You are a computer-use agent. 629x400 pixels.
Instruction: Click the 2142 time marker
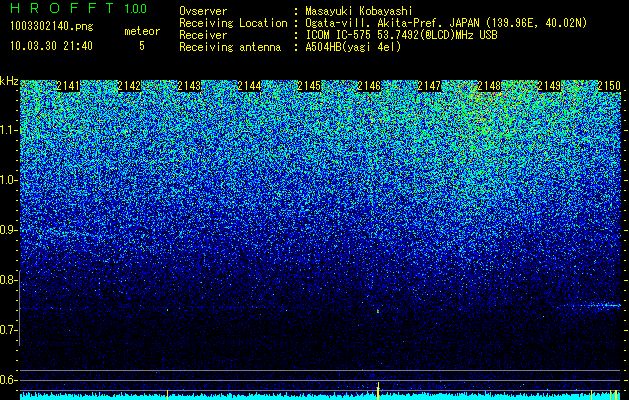coord(129,86)
